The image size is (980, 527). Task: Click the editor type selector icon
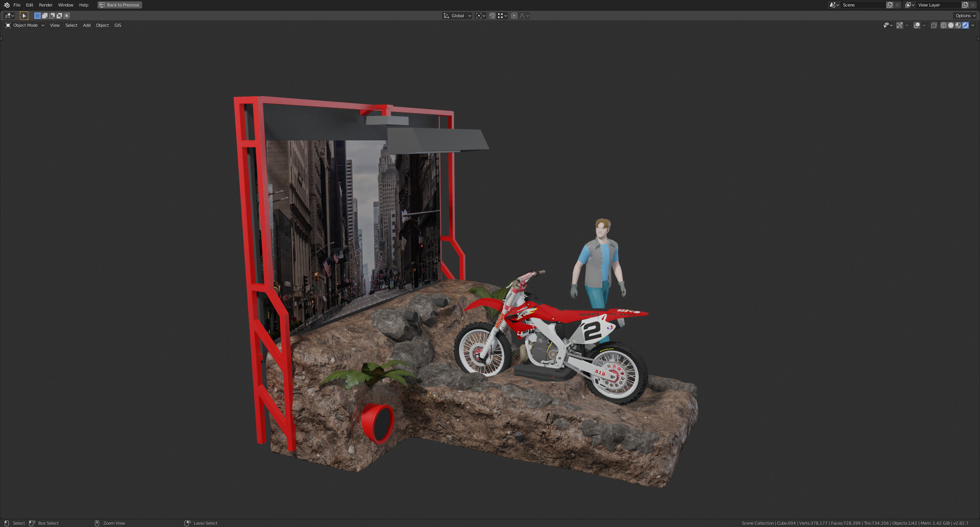(x=7, y=15)
